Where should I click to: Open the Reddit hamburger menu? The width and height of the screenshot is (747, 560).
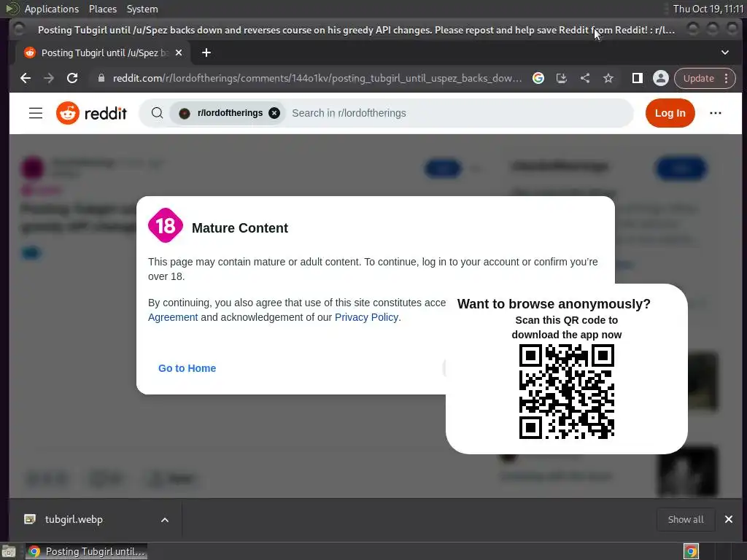pos(36,113)
